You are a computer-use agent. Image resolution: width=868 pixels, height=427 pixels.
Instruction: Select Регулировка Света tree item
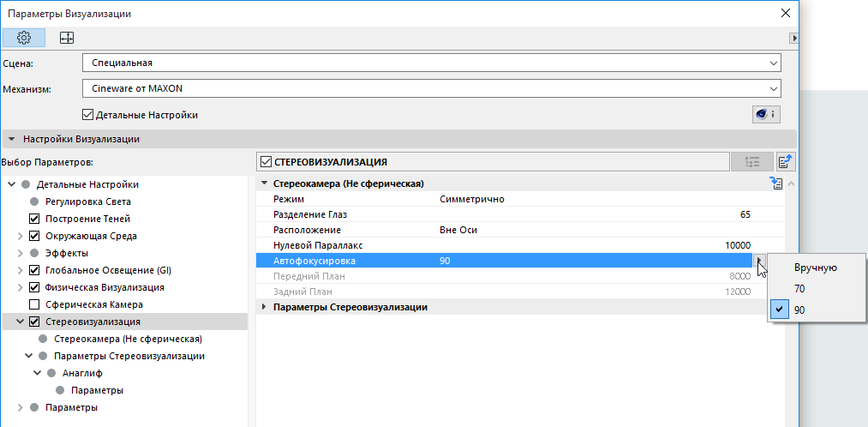coord(88,201)
